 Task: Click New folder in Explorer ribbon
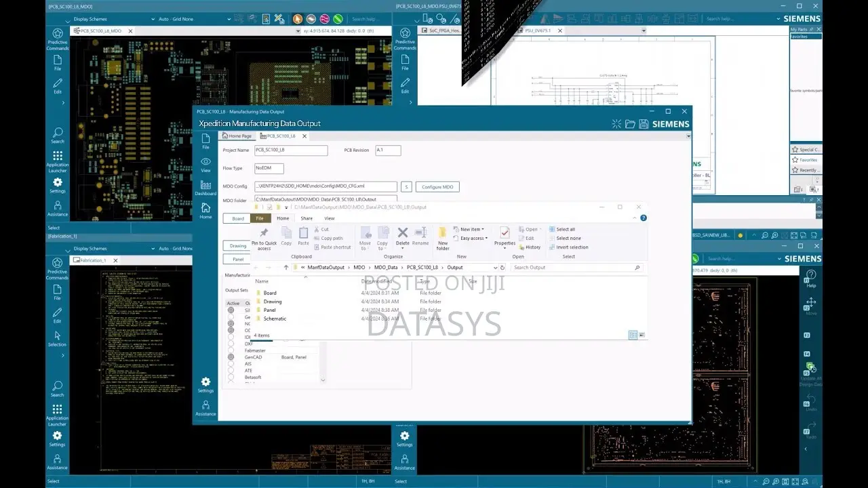coord(443,239)
